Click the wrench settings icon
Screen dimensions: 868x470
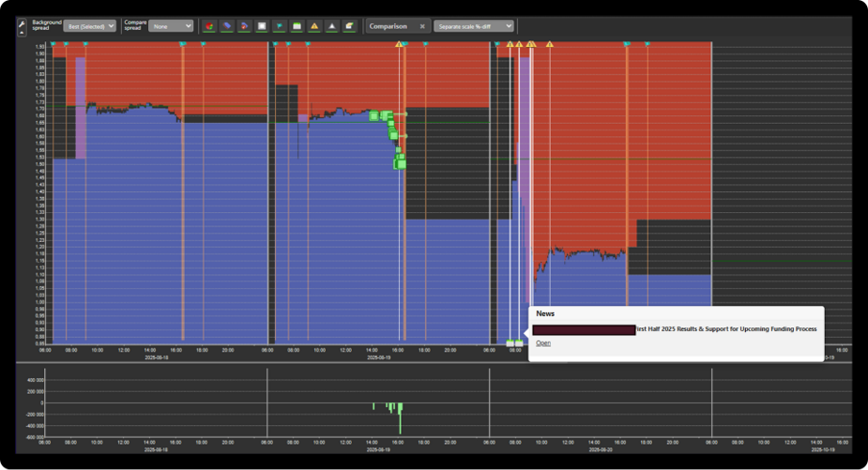pos(22,23)
